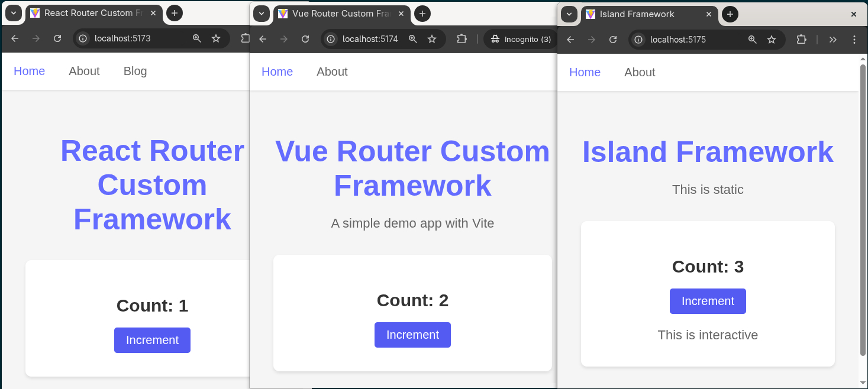Bookmark the localhost:5174 page with star icon

432,39
